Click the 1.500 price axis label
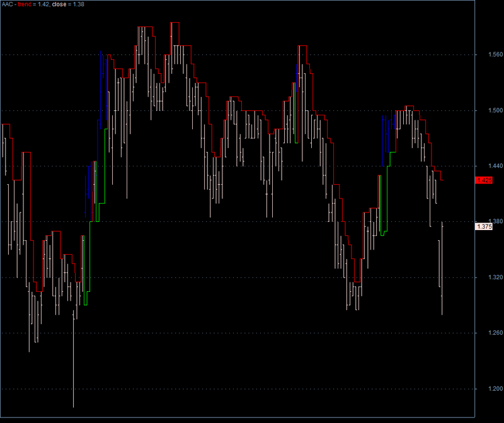 coord(495,110)
